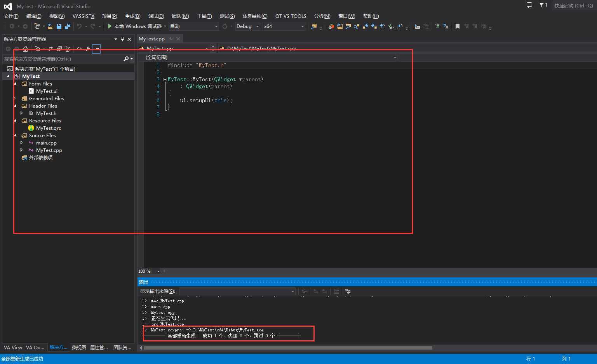Screen dimensions: 597x364
Task: Open the 全局范围 scope dropdown
Action: pyautogui.click(x=395, y=57)
